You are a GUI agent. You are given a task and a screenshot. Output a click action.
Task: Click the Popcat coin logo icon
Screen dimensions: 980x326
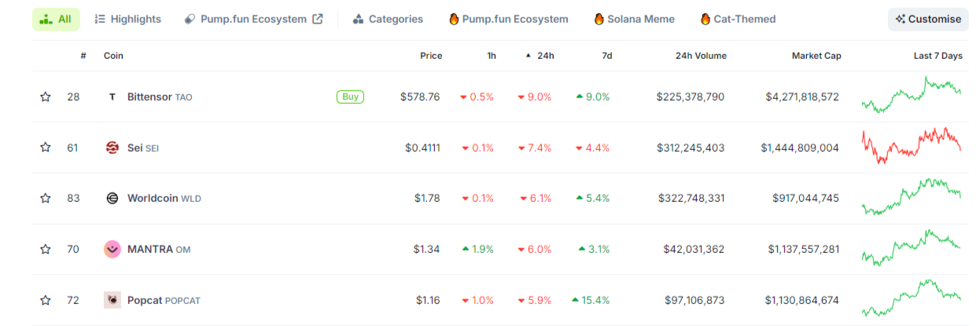click(112, 300)
